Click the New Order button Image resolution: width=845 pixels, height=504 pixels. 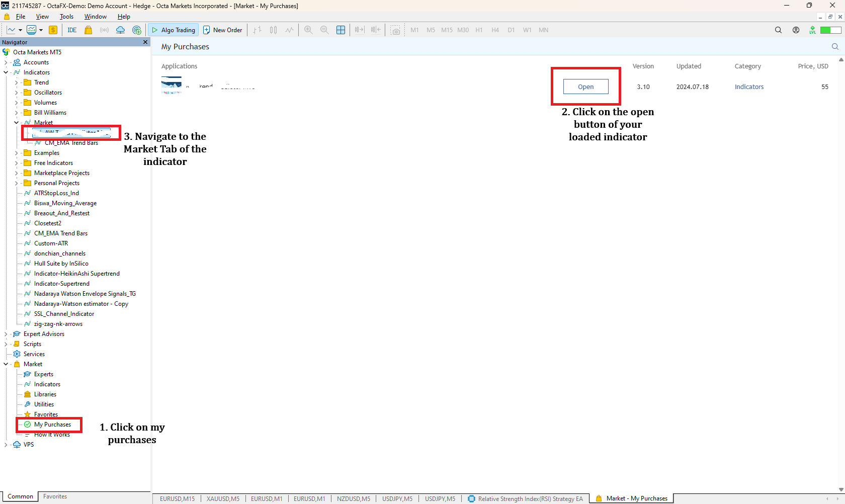tap(222, 30)
